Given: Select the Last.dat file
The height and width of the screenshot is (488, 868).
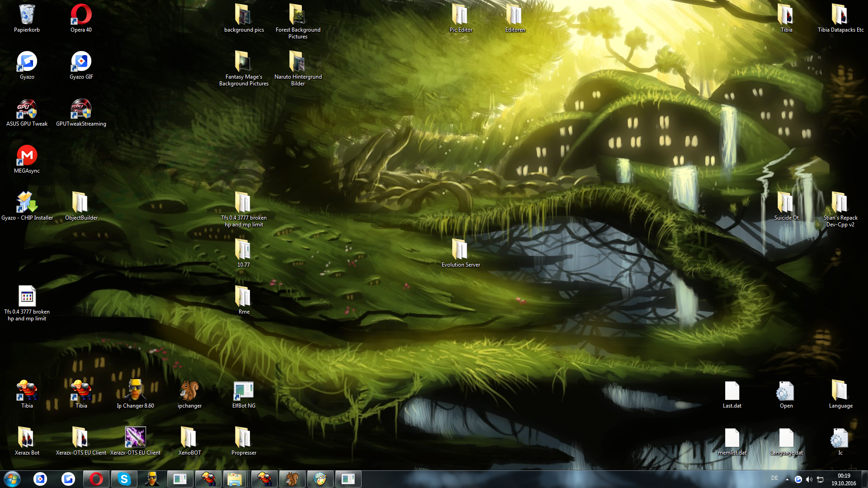Looking at the screenshot, I should click(x=732, y=394).
